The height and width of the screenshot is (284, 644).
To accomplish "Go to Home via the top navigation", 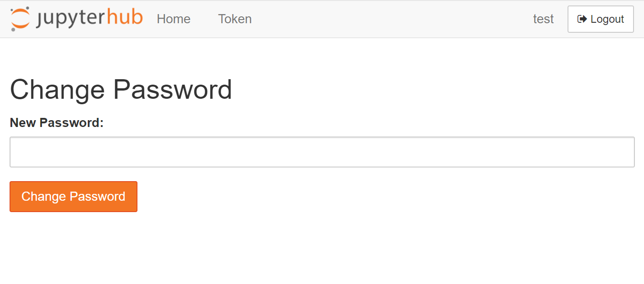I will tap(173, 19).
